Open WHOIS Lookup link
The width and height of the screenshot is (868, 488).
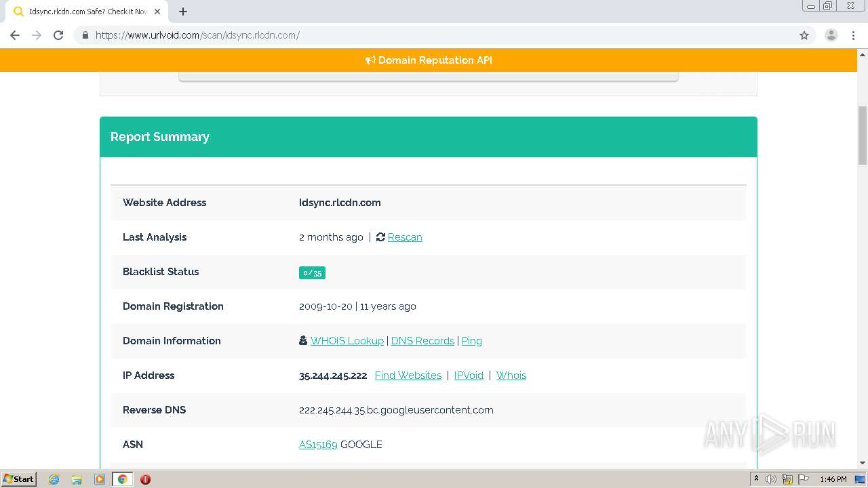pyautogui.click(x=347, y=341)
